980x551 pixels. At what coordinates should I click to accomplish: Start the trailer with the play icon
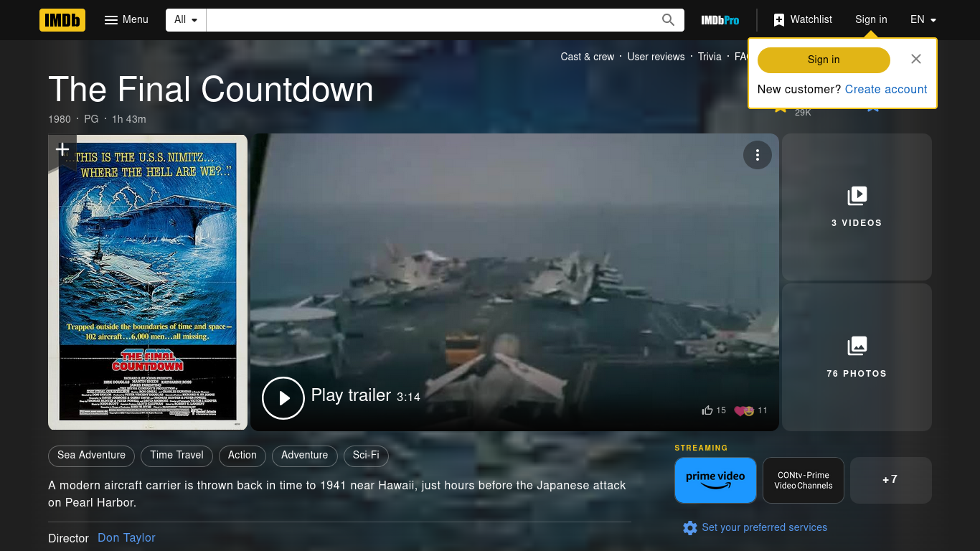(283, 397)
